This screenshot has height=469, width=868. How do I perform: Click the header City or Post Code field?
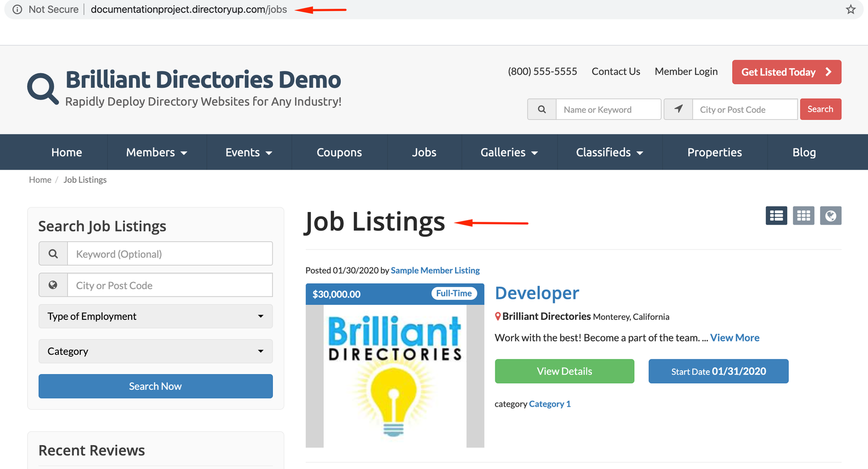point(745,109)
